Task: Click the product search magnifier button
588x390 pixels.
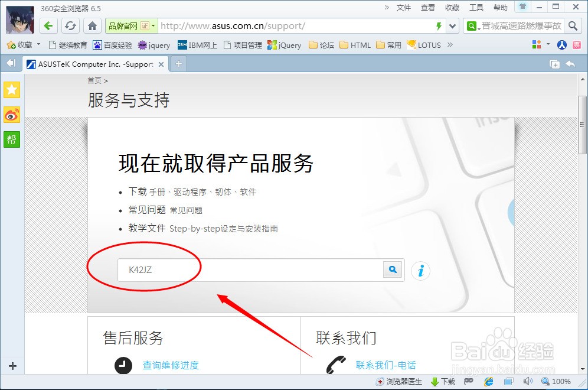Action: pos(393,269)
